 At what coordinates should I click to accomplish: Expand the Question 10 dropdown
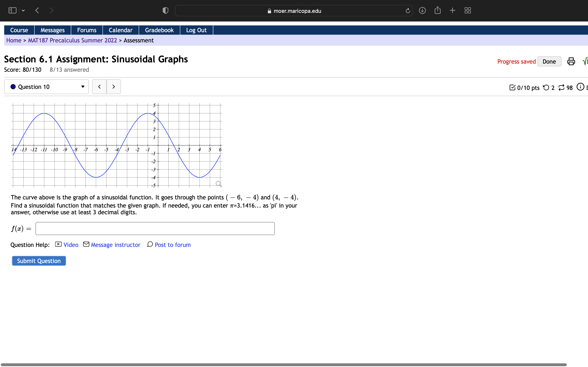[46, 87]
